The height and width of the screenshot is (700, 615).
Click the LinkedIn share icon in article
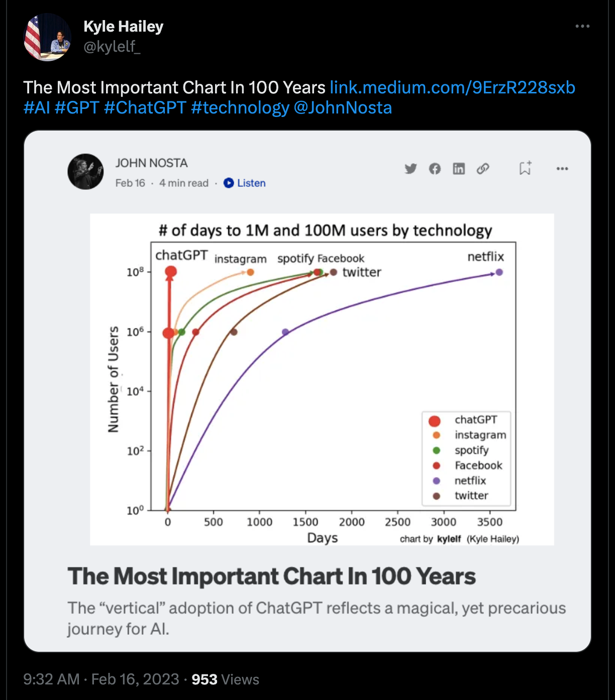point(459,169)
